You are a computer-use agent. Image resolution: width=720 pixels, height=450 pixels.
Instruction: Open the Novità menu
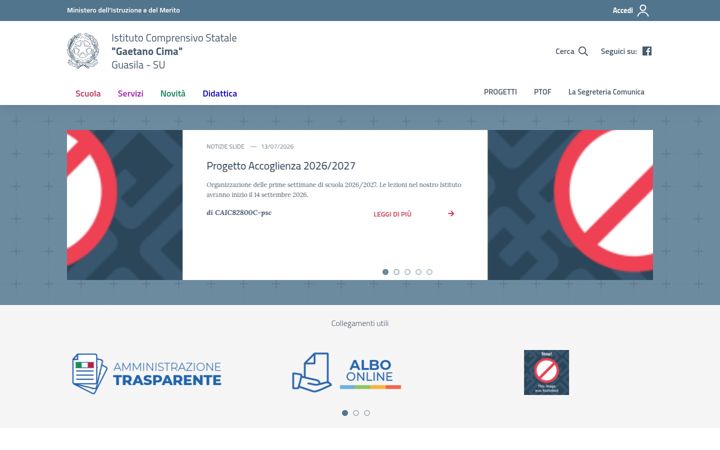pyautogui.click(x=173, y=93)
